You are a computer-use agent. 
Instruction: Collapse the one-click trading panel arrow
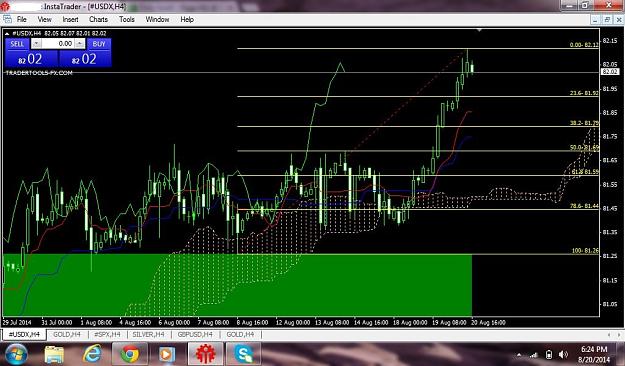(x=7, y=33)
